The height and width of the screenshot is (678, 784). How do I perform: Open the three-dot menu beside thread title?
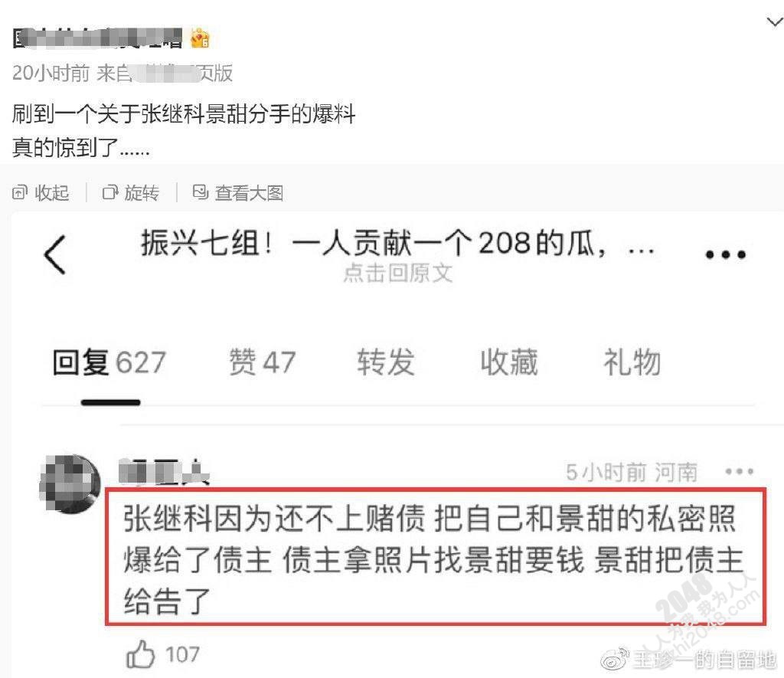[725, 254]
